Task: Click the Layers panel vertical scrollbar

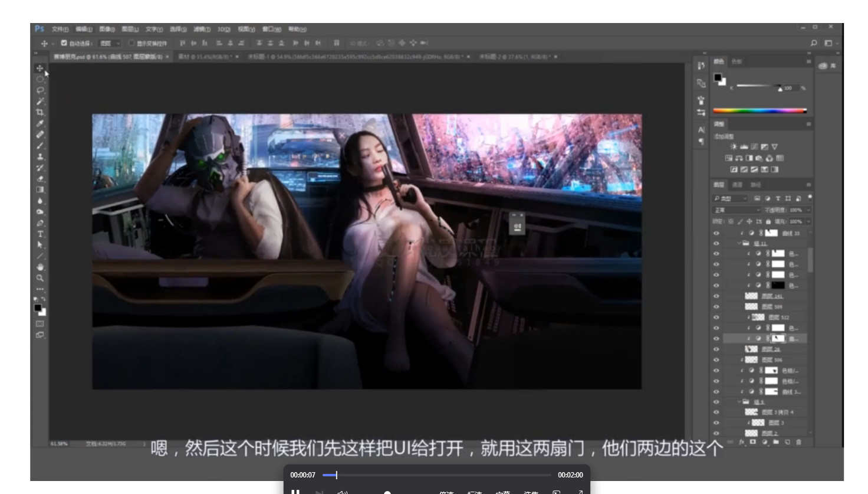Action: [x=810, y=260]
